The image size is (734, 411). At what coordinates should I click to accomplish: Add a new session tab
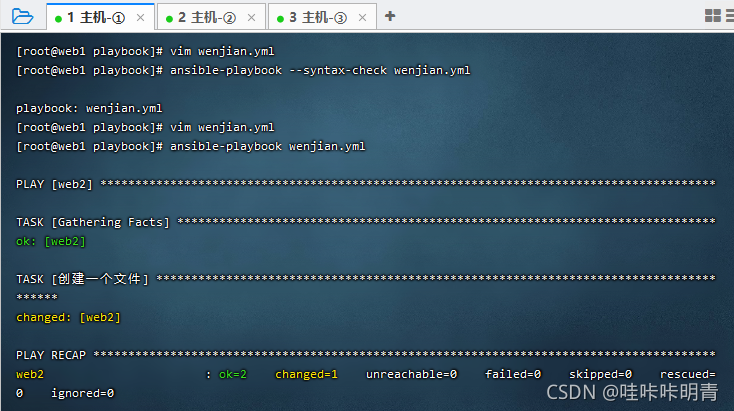tap(390, 16)
